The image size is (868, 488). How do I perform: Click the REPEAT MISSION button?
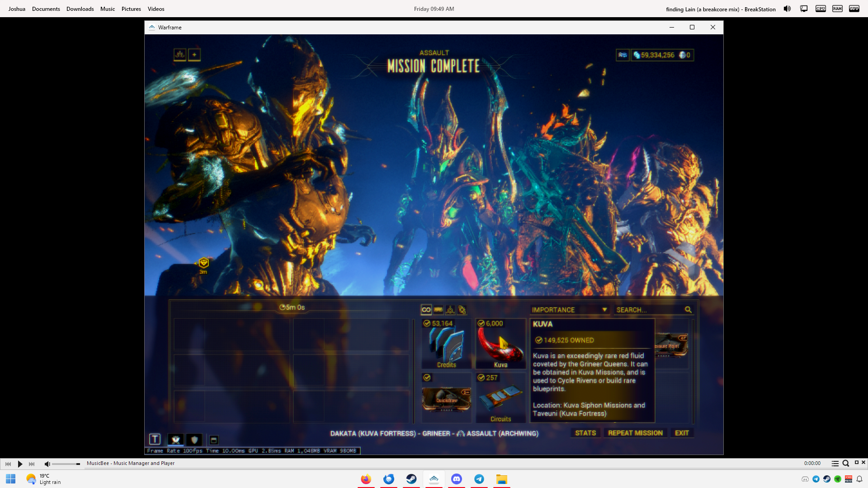635,433
